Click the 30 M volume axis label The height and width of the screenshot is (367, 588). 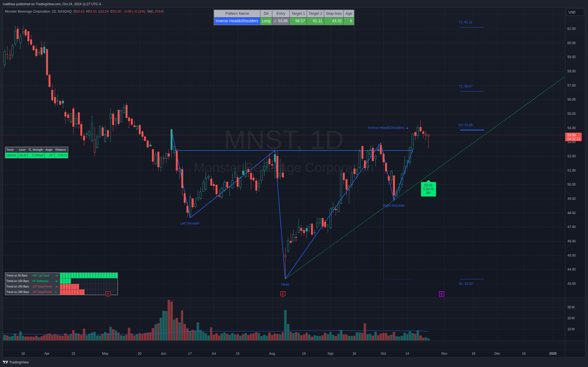[571, 307]
